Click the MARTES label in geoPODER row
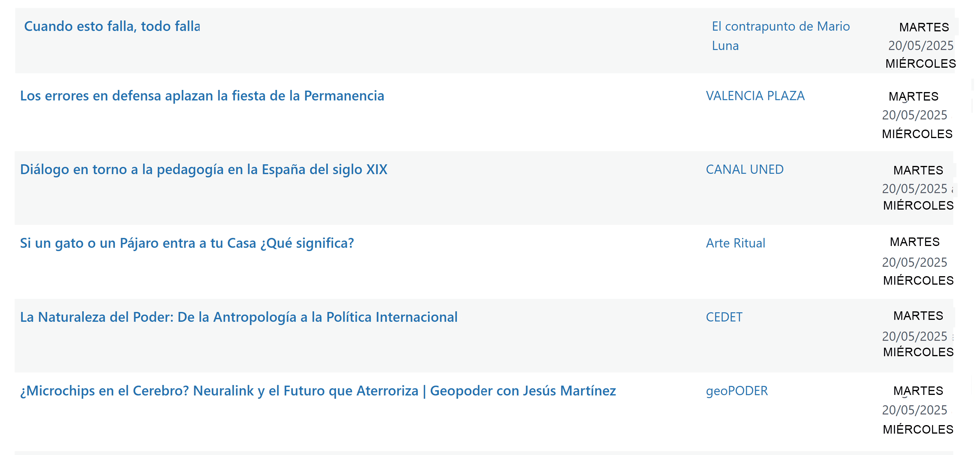The width and height of the screenshot is (980, 455). (918, 391)
